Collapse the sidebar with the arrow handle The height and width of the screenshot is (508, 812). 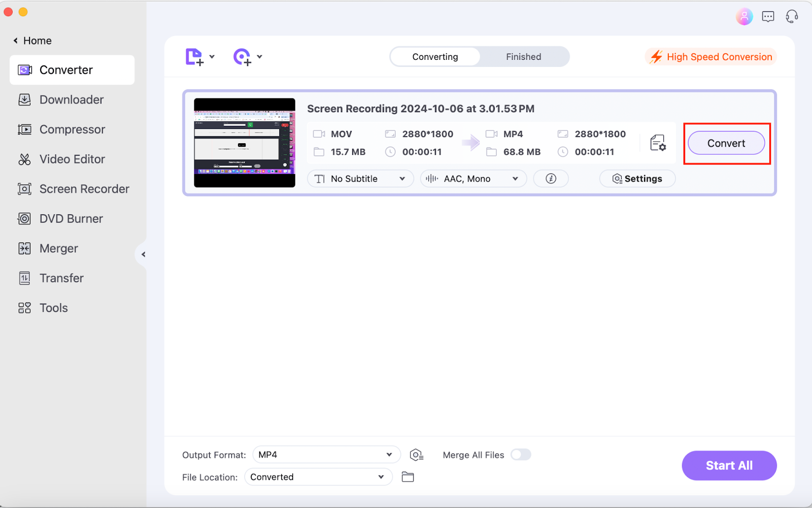pos(143,254)
